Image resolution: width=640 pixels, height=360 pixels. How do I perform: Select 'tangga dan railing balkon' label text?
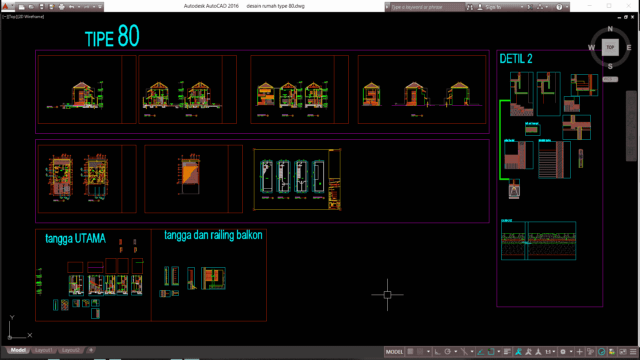pos(213,235)
